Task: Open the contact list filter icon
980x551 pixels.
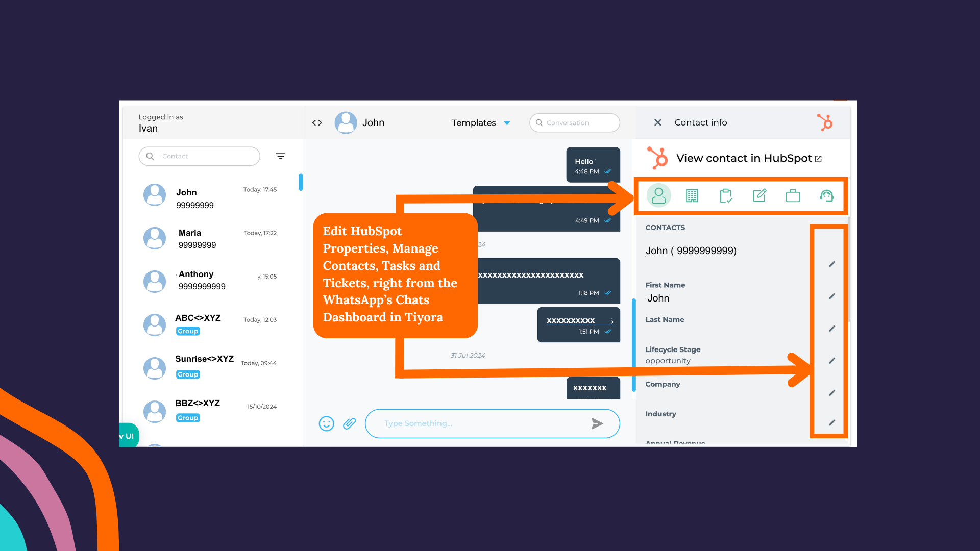Action: (x=281, y=156)
